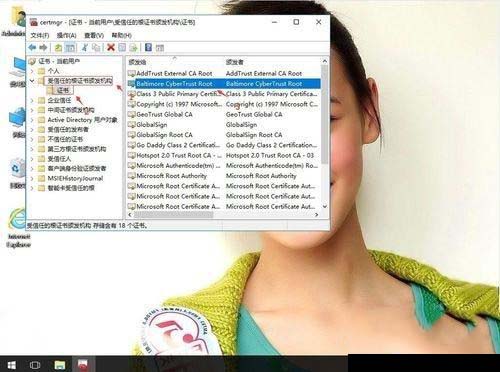Click the Export List toolbar icon
The width and height of the screenshot is (500, 372).
click(133, 48)
